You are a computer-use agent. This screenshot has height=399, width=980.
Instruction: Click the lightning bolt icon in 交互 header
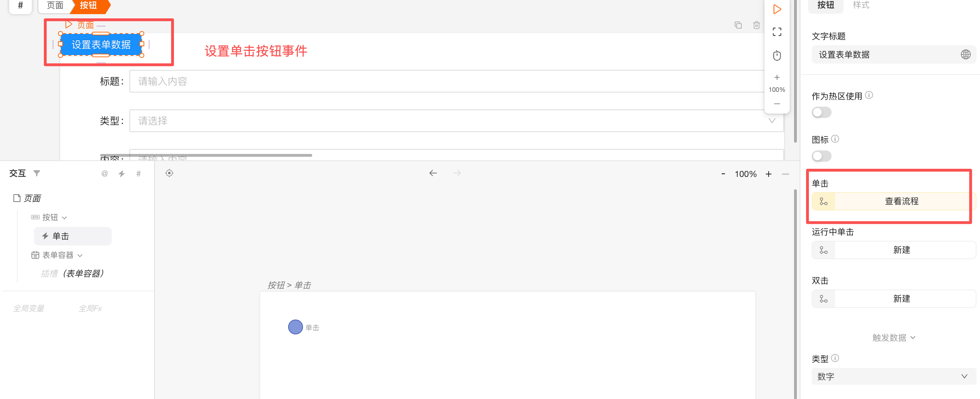point(121,174)
